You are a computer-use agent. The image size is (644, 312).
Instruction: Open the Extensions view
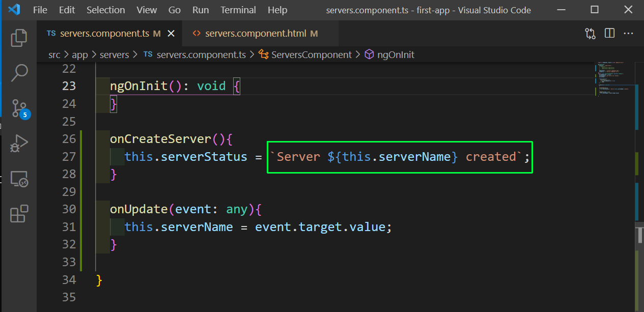(19, 214)
